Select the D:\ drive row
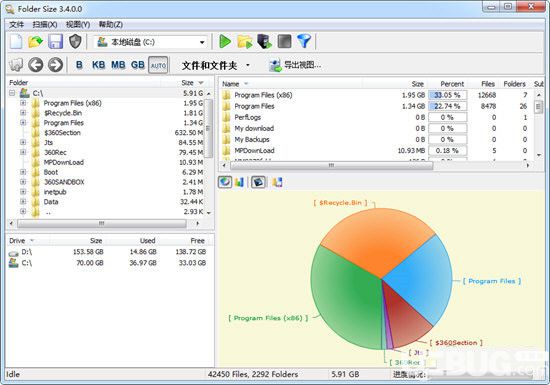This screenshot has width=550, height=385. coord(109,252)
